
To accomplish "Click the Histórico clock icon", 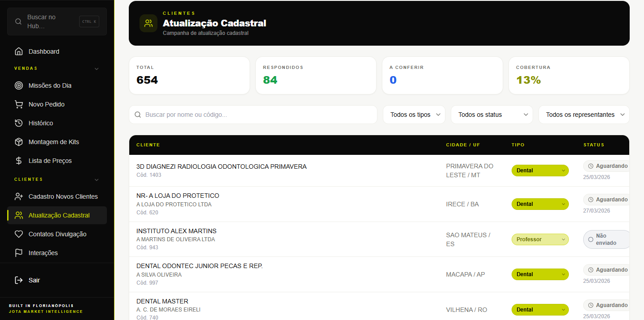I will 19,123.
